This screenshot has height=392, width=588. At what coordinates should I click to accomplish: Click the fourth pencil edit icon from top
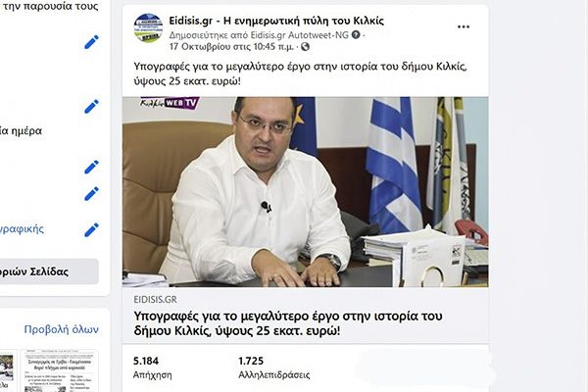click(x=91, y=194)
